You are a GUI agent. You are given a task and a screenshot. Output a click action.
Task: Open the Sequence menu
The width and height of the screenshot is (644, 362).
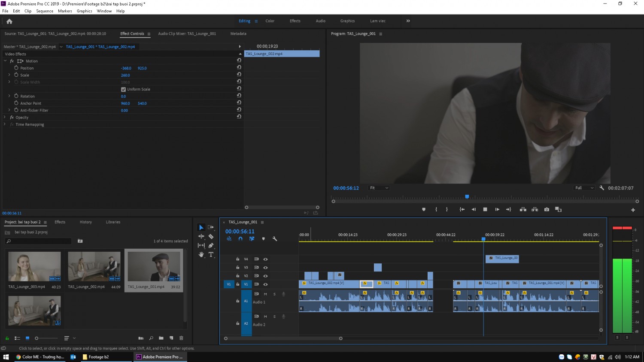[45, 11]
